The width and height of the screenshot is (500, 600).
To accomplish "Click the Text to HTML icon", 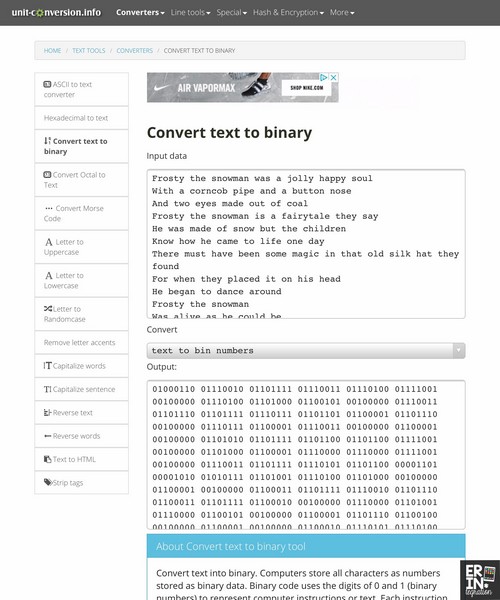I will (x=47, y=459).
